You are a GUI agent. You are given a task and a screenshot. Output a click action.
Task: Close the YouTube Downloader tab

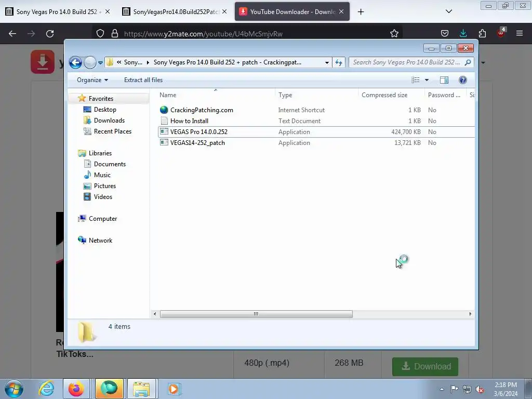[341, 11]
